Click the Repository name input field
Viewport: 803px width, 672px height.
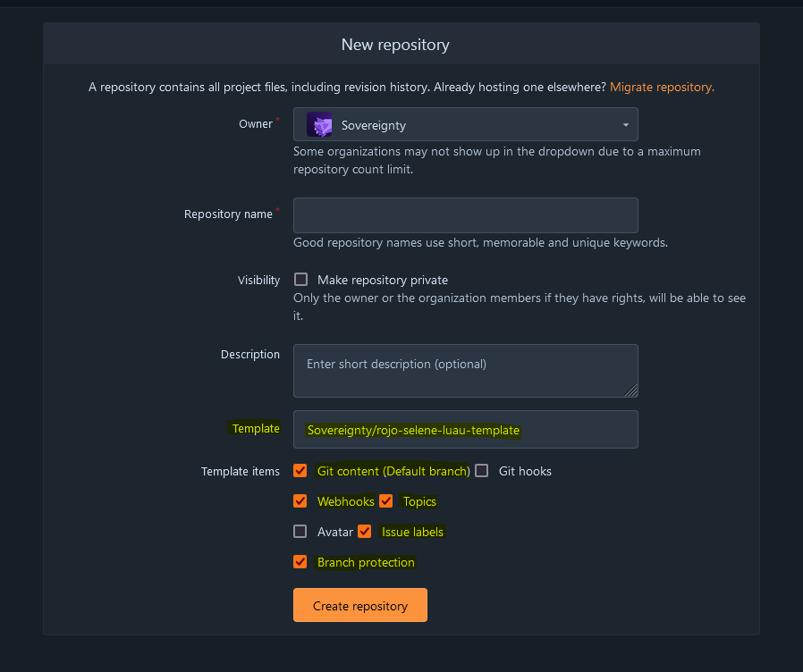(x=466, y=215)
